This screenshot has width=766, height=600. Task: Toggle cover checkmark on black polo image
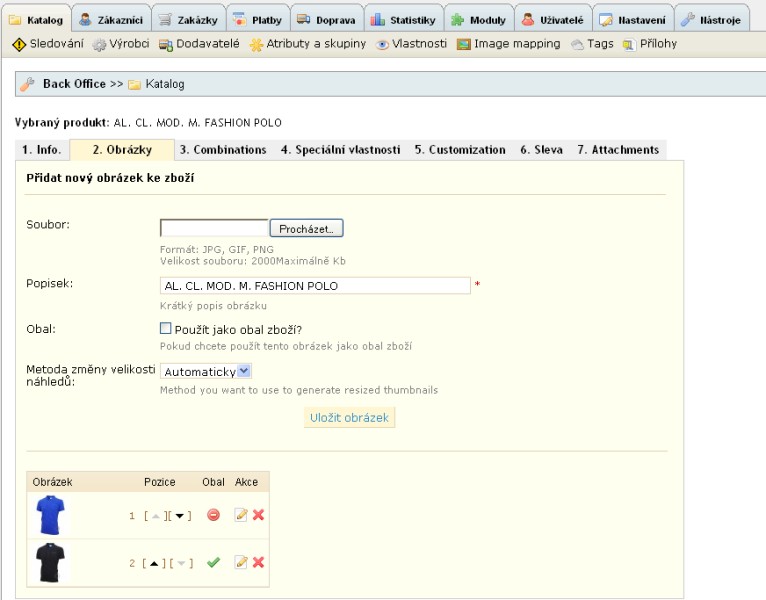[213, 563]
